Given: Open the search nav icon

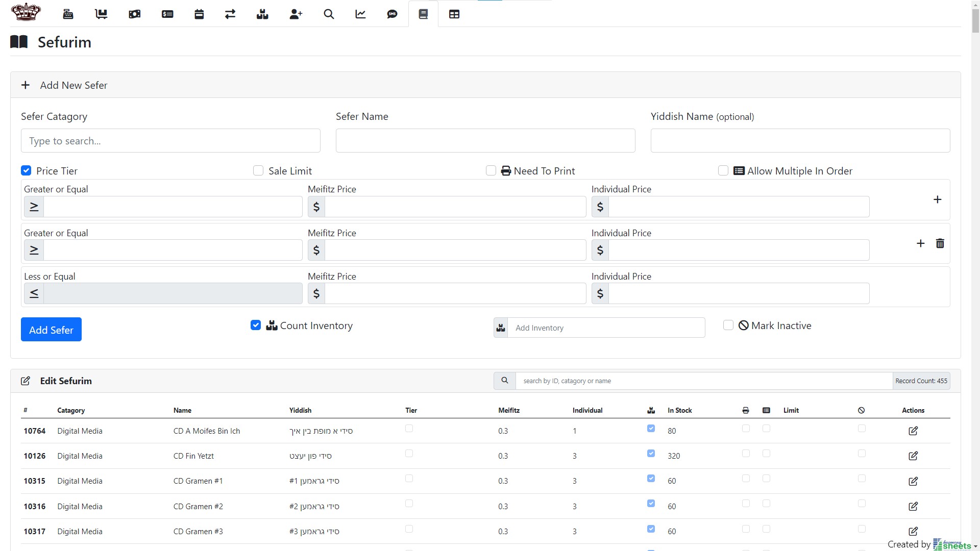Looking at the screenshot, I should click(329, 14).
